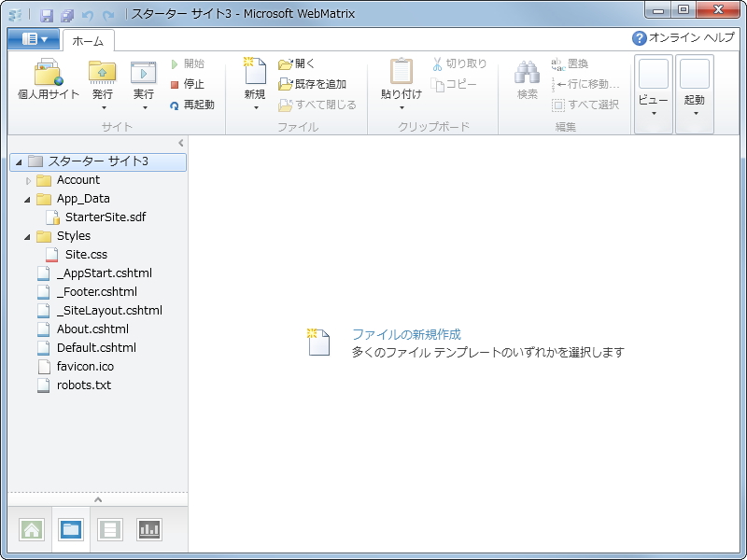Click 既存を追加 to add existing file
747x560 pixels.
point(312,84)
